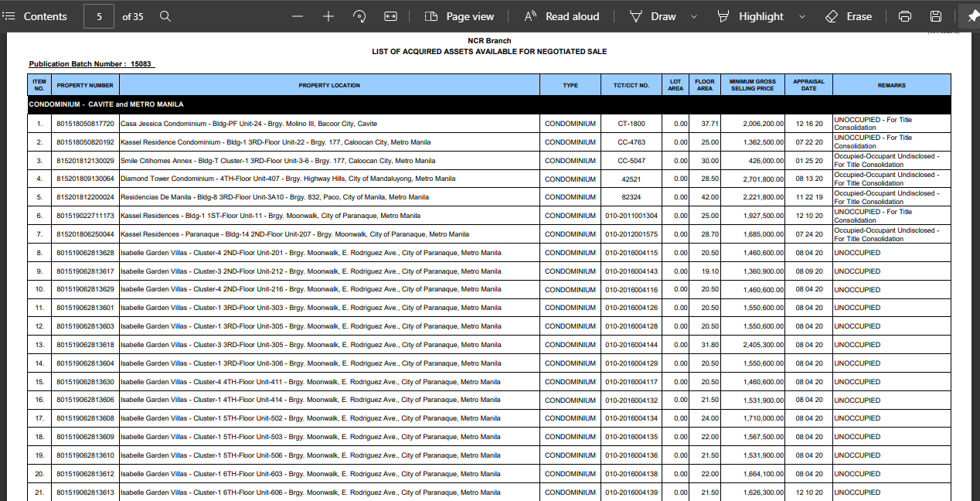Select property number 801518050820192
Screen dimensions: 980x501
tap(85, 142)
